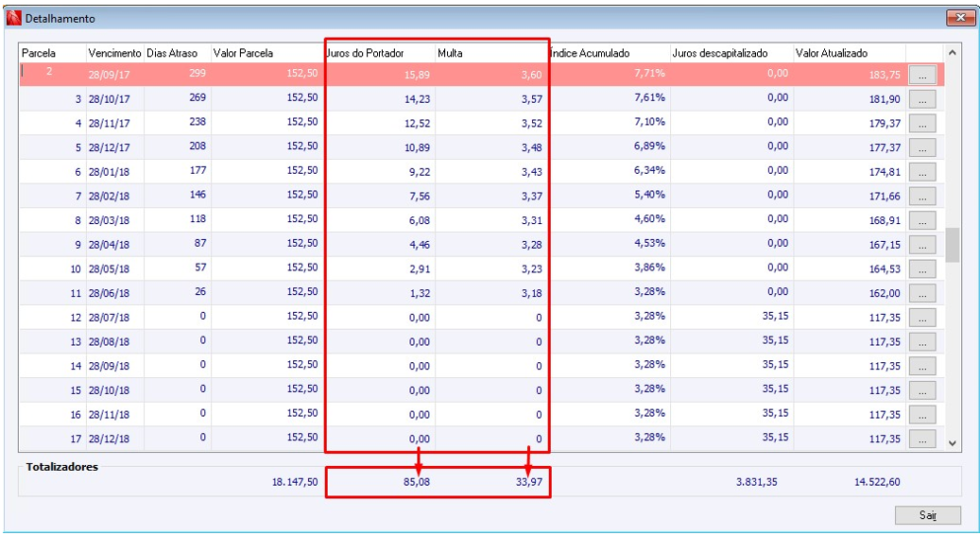Click the scrollbar down arrow

[x=952, y=443]
